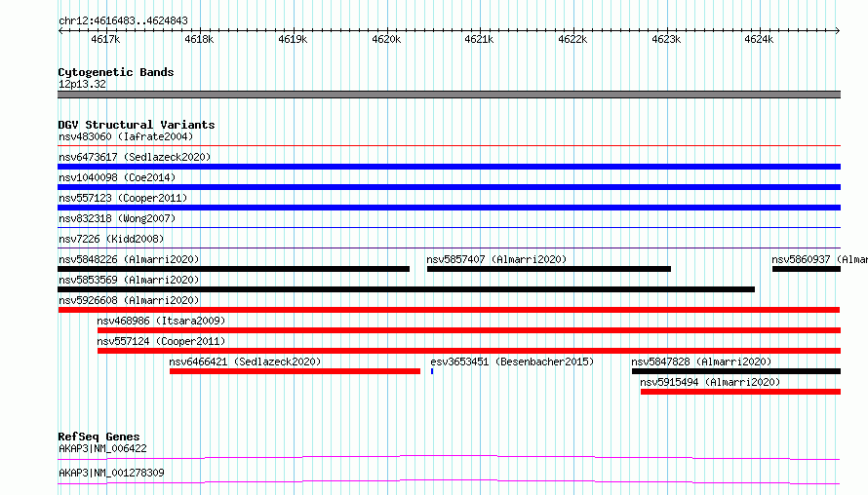868x495 pixels.
Task: Click the nsv5860937 label at right edge
Action: tap(819, 259)
